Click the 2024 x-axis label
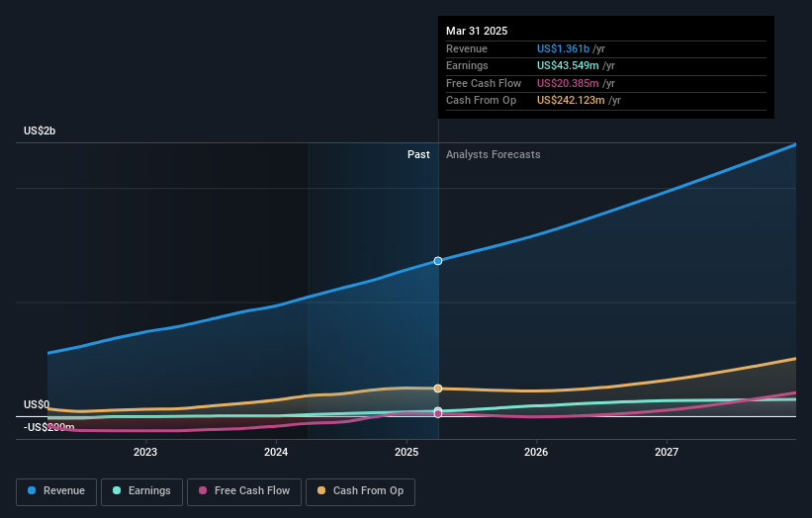This screenshot has width=812, height=518. coord(276,452)
